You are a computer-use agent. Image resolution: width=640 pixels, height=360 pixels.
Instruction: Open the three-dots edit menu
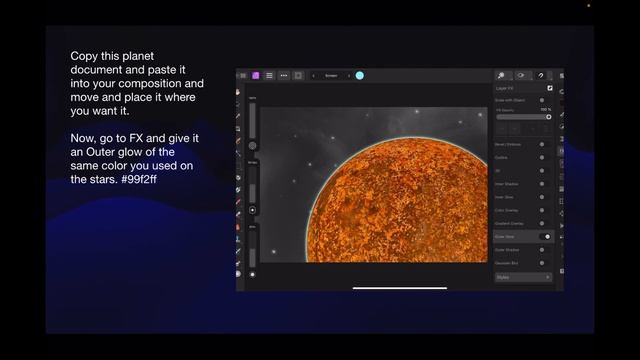284,76
